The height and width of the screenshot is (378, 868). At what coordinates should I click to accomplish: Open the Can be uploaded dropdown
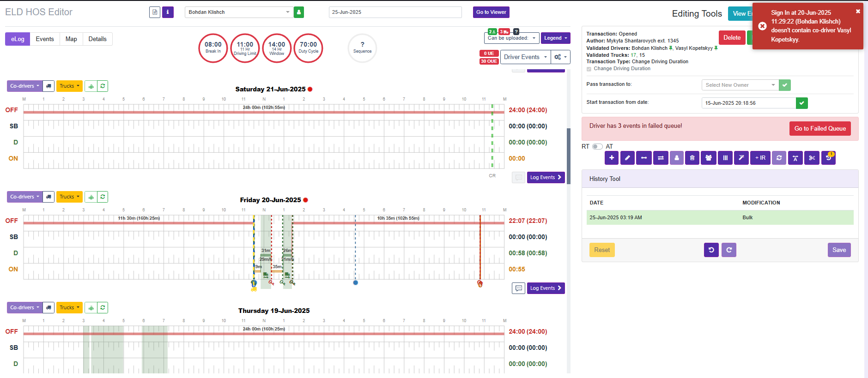(x=512, y=38)
